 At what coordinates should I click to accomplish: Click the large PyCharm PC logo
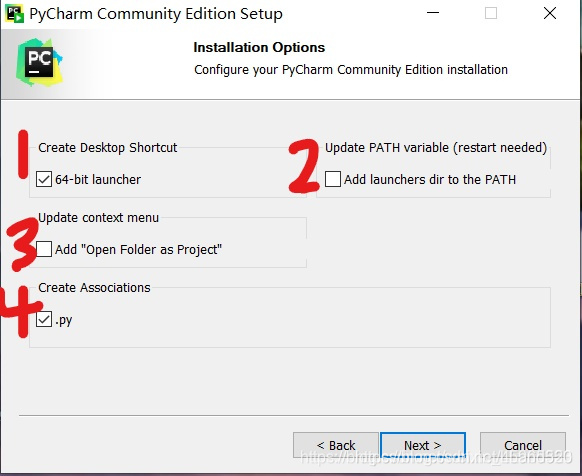pyautogui.click(x=39, y=62)
